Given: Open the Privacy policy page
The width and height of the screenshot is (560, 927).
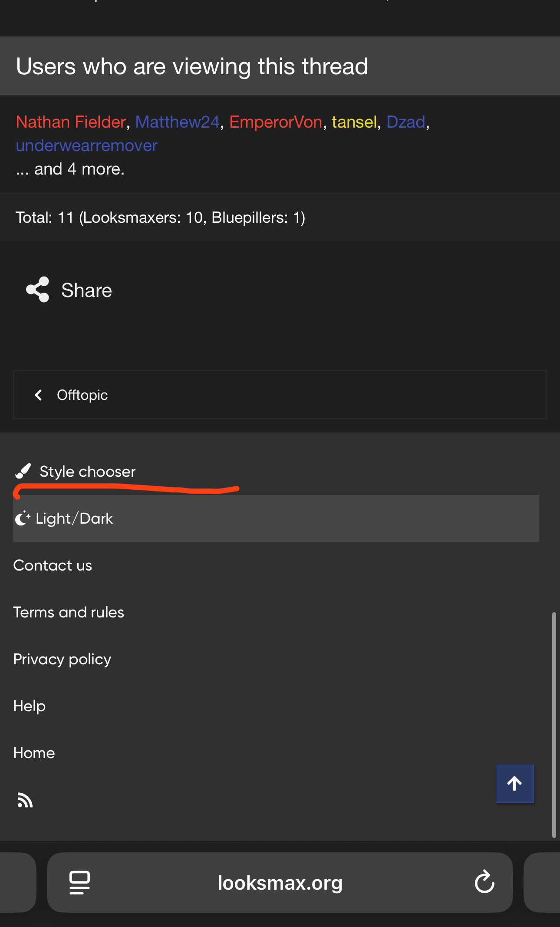Looking at the screenshot, I should pos(62,659).
